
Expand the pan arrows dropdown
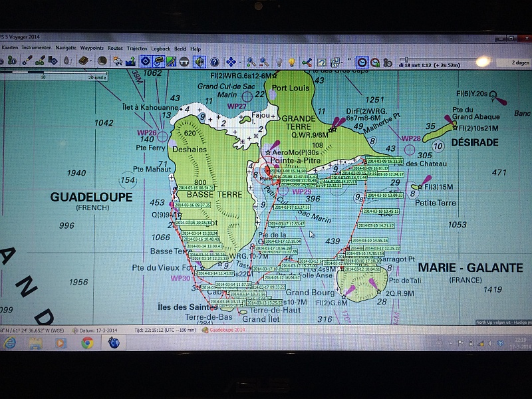point(239,63)
